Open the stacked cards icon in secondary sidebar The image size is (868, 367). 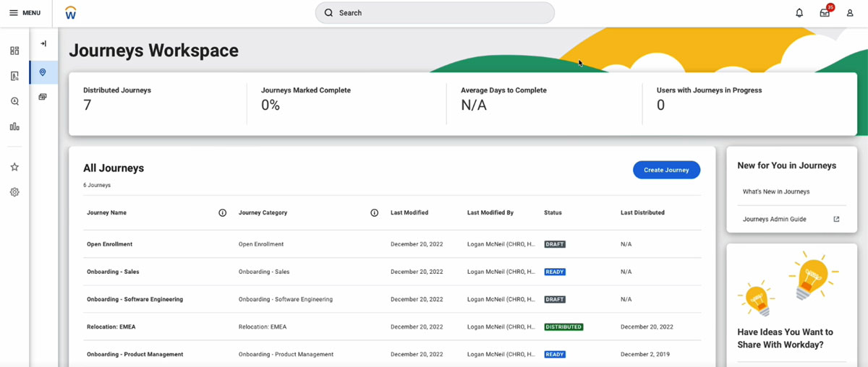[x=43, y=97]
